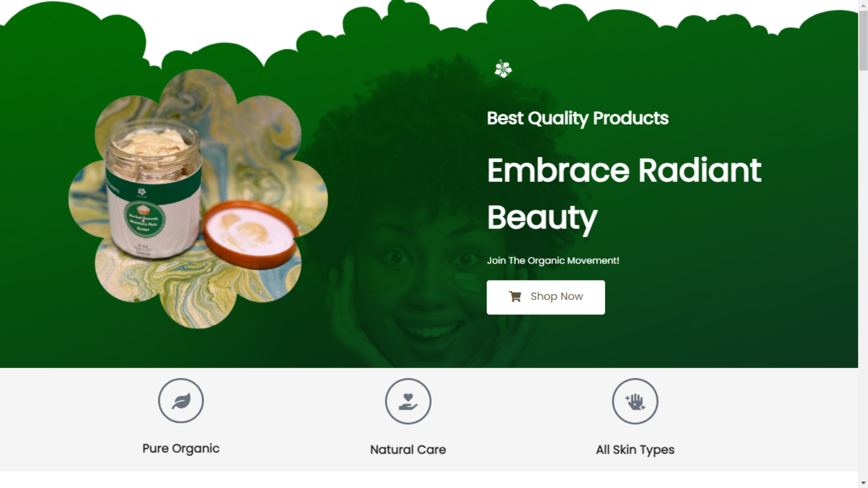Click the Pure Organic label
The height and width of the screenshot is (488, 868).
[x=181, y=448]
